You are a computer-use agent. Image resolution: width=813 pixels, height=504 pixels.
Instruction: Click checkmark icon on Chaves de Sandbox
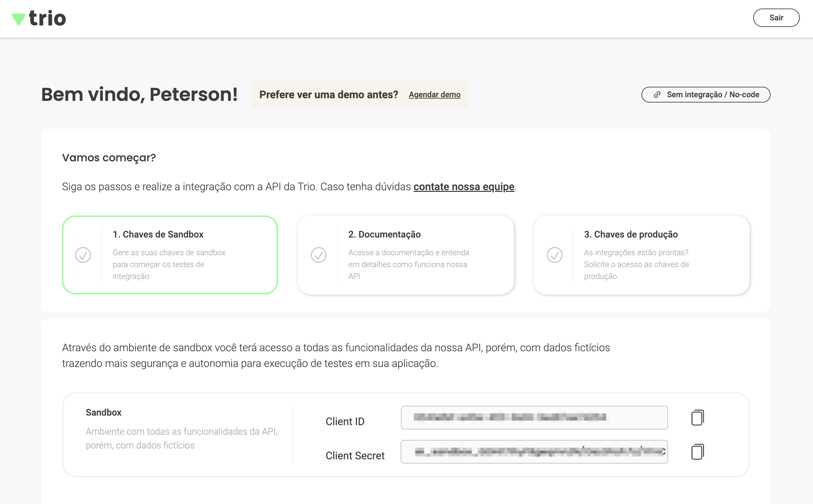tap(83, 255)
